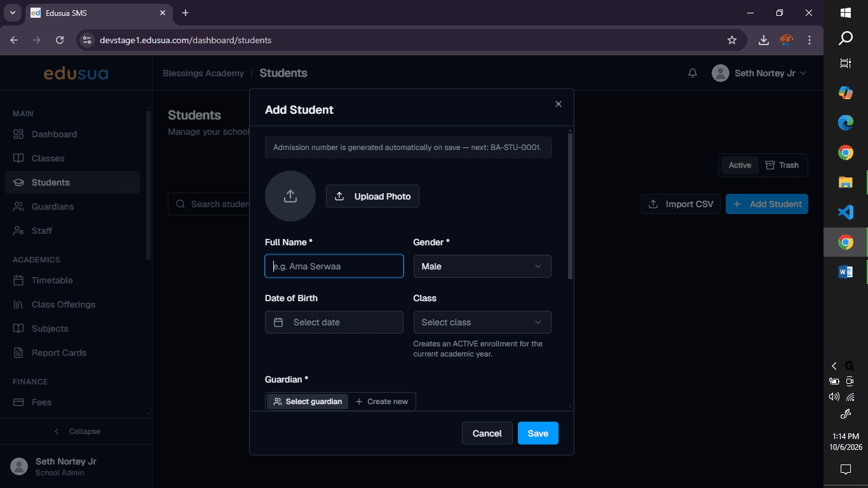Screen dimensions: 868x488
Task: Save the new student
Action: [538, 433]
